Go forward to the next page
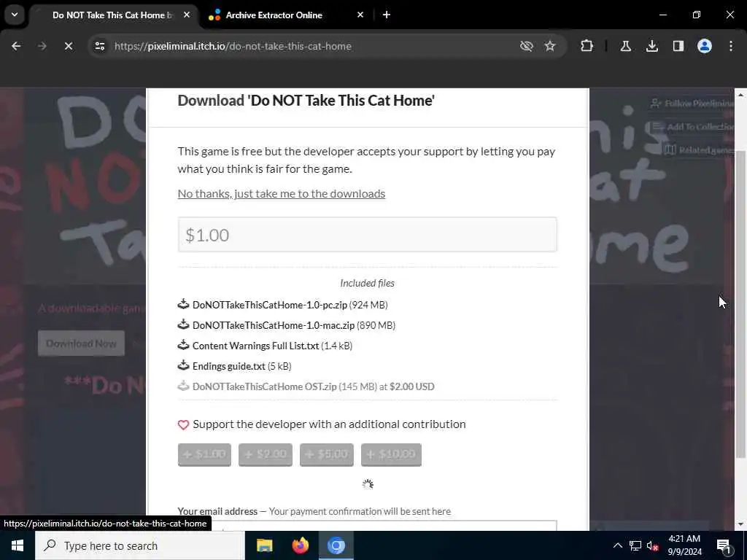 (x=42, y=46)
